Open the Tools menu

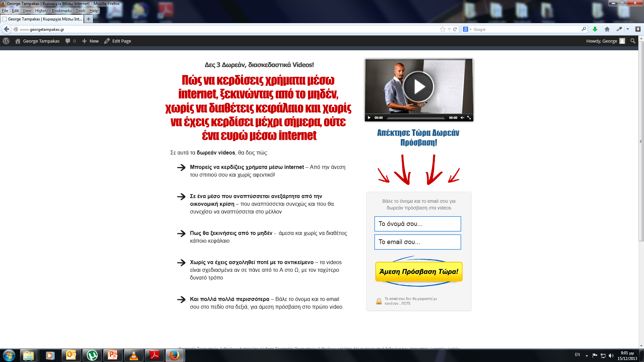pos(80,11)
